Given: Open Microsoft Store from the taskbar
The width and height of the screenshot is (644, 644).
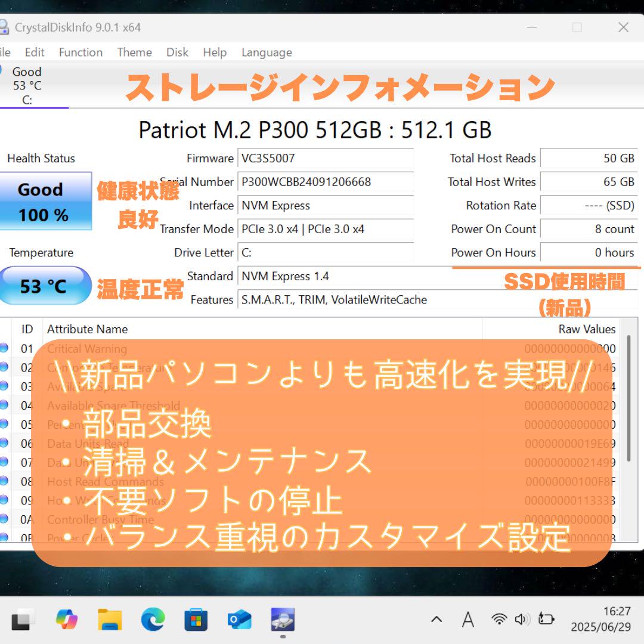Looking at the screenshot, I should pyautogui.click(x=196, y=619).
